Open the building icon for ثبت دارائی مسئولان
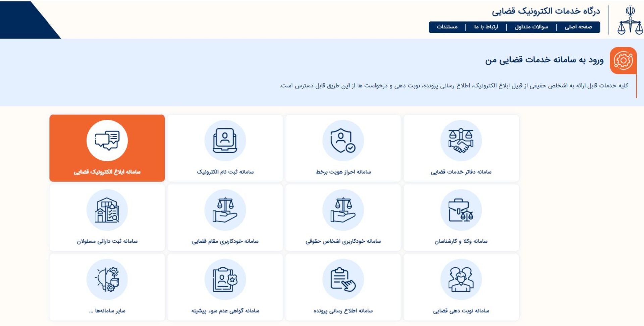Viewport: 644px width, 326px height. [107, 210]
